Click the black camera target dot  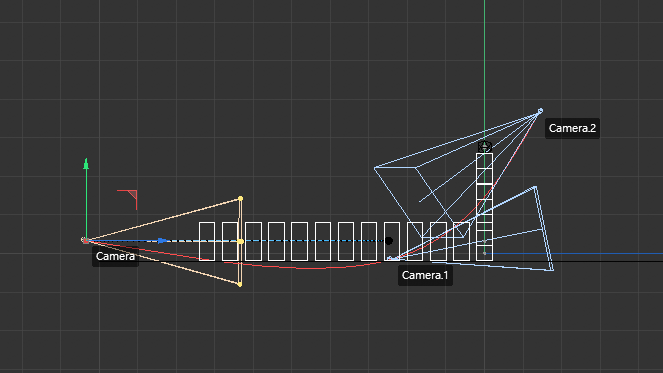[389, 241]
